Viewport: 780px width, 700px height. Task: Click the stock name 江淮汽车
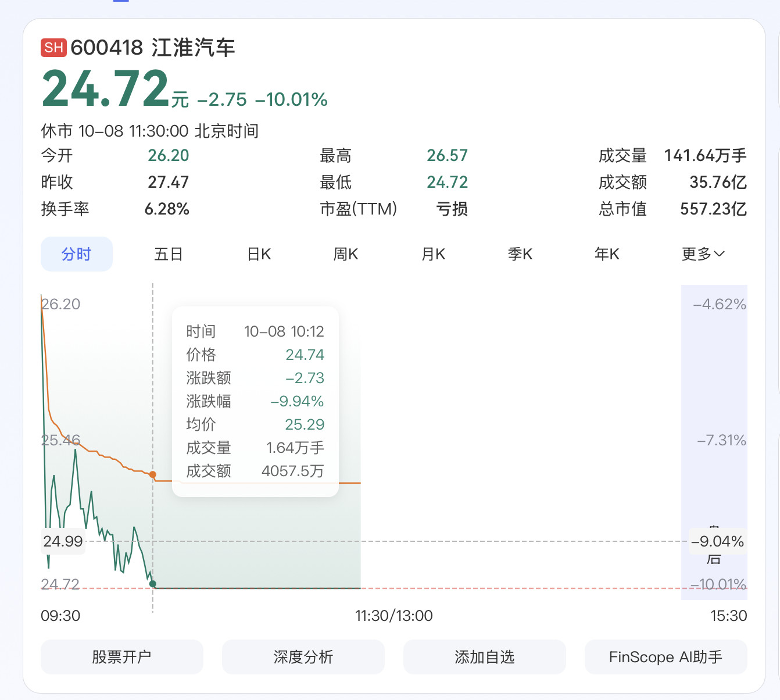(194, 48)
